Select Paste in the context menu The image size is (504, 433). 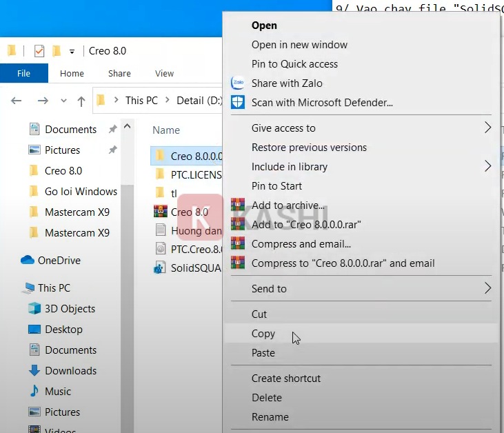click(x=263, y=352)
